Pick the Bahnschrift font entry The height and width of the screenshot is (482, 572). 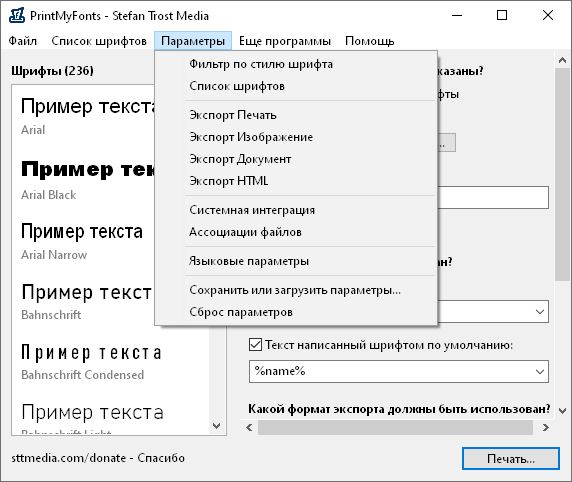88,301
